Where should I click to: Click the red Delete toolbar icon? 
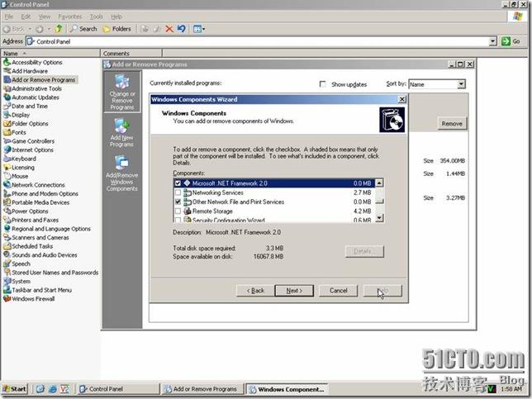coord(169,29)
